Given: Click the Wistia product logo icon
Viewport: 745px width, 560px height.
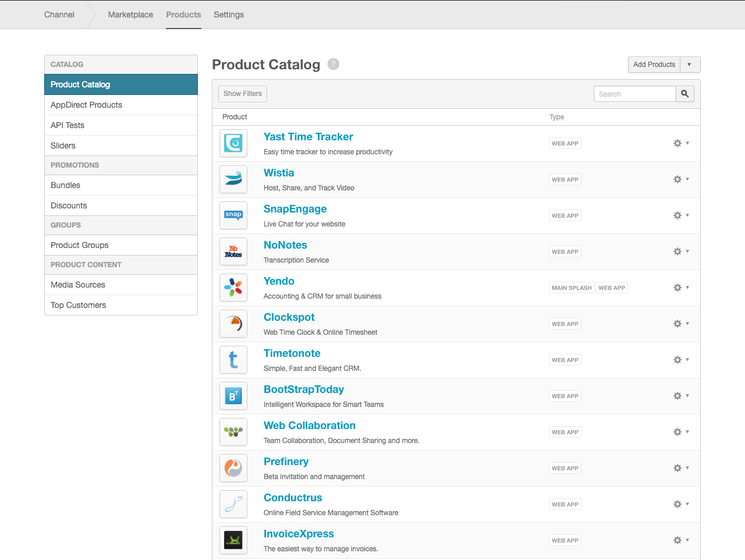Looking at the screenshot, I should (x=233, y=179).
